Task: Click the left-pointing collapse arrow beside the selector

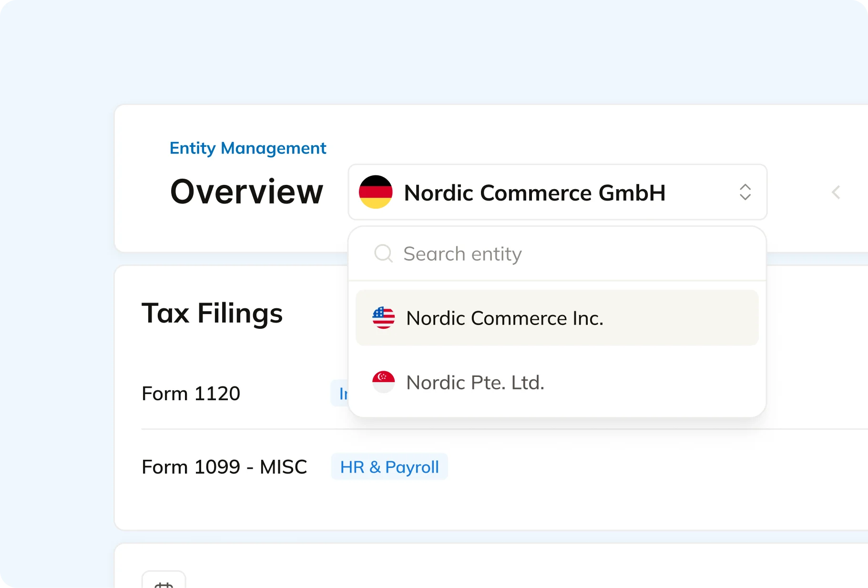Action: click(x=837, y=193)
